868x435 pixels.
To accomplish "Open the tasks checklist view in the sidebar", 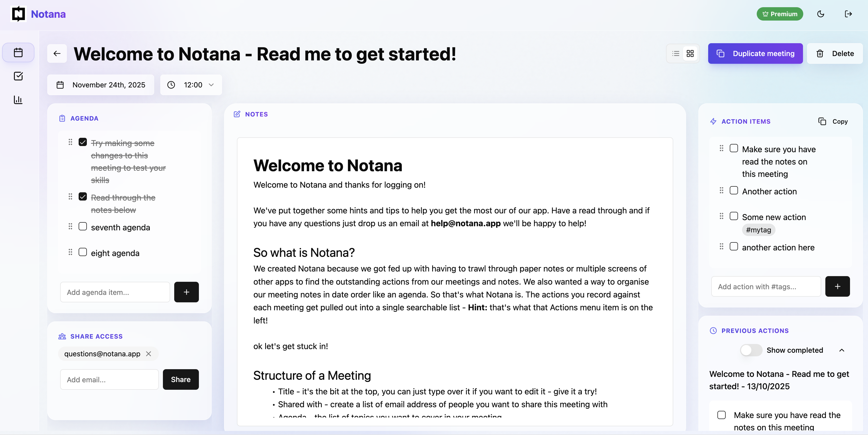I will [18, 76].
